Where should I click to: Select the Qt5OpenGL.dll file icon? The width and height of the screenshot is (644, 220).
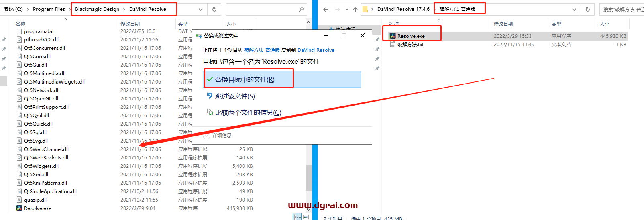[x=19, y=98]
